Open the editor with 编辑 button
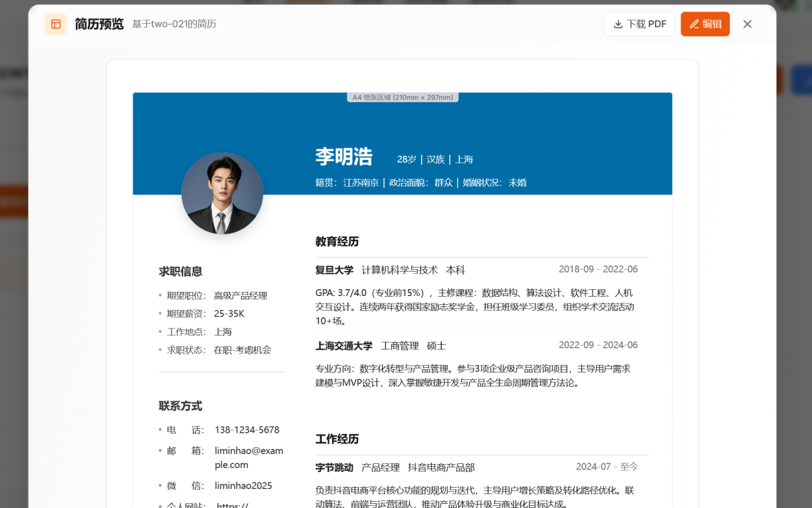This screenshot has height=508, width=812. coord(705,24)
